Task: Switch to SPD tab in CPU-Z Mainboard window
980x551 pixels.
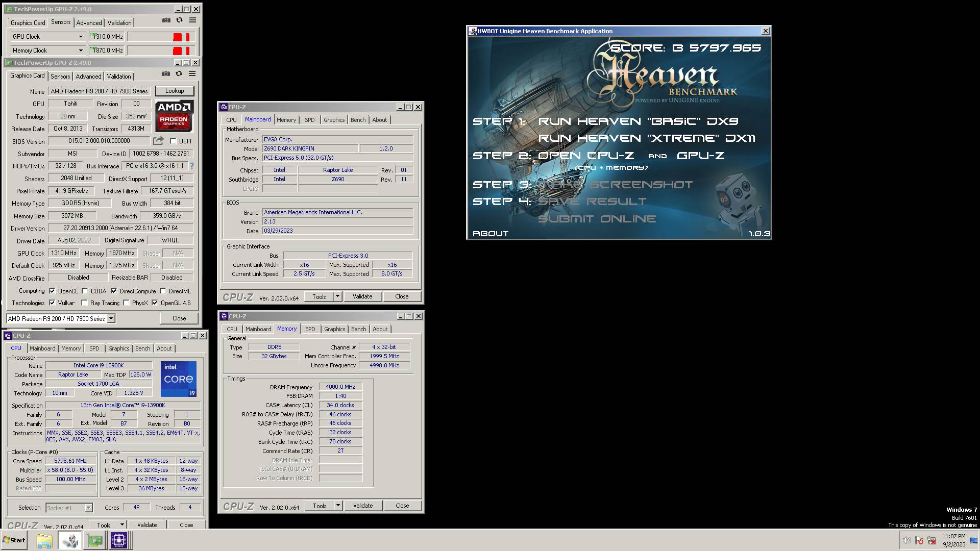Action: (x=310, y=120)
